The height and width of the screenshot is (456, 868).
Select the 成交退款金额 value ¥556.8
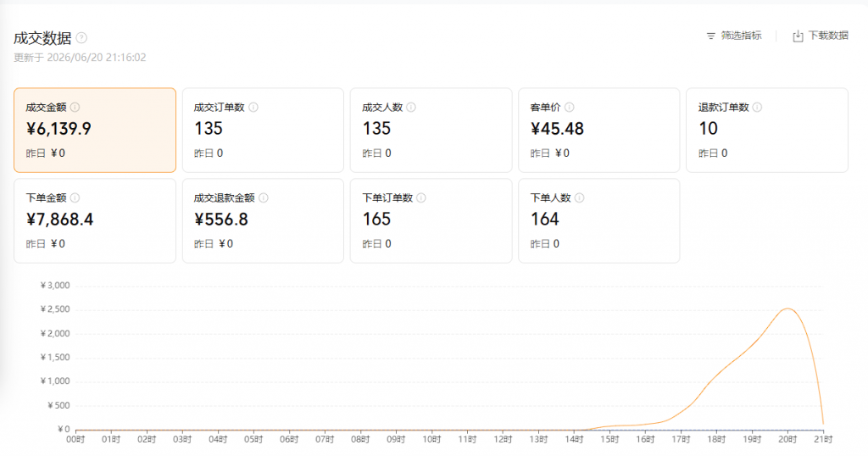coord(221,220)
